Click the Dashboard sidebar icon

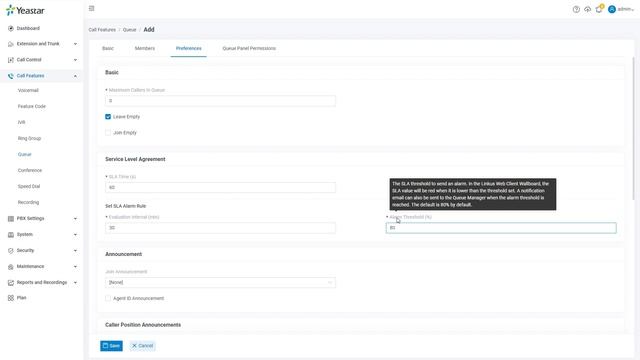pyautogui.click(x=11, y=29)
